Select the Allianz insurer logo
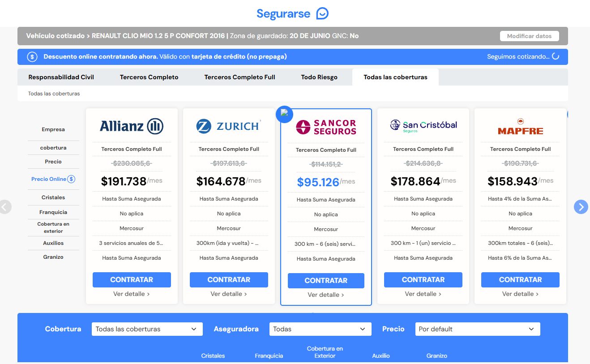This screenshot has width=590, height=364. (x=131, y=126)
